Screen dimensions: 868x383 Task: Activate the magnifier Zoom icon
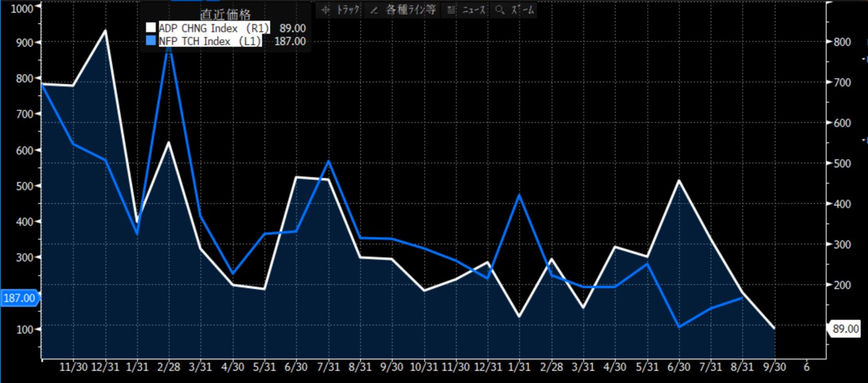(500, 10)
